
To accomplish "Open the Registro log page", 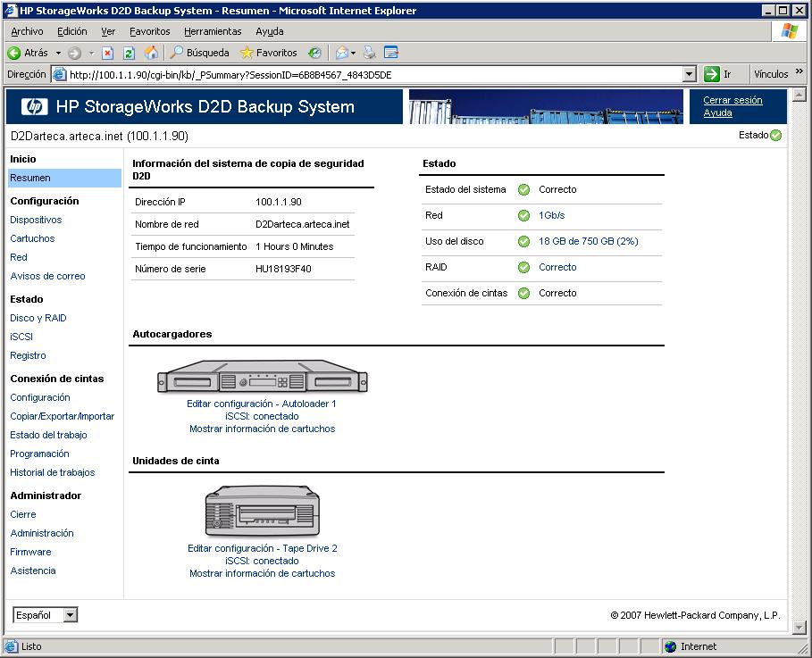I will 28,355.
